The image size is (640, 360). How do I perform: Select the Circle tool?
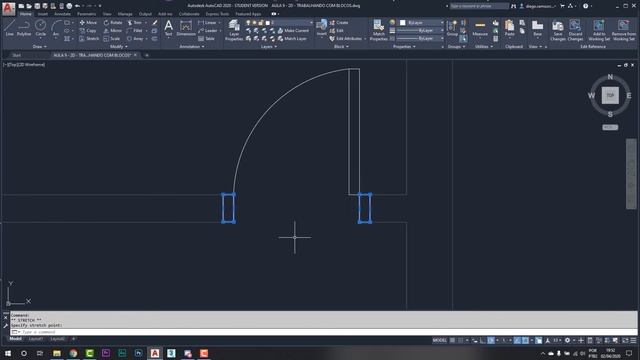click(40, 28)
